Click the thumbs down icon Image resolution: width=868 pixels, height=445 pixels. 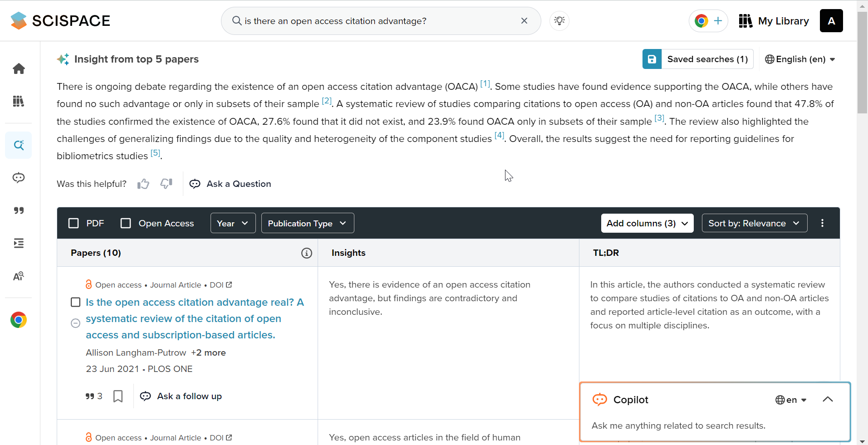167,184
